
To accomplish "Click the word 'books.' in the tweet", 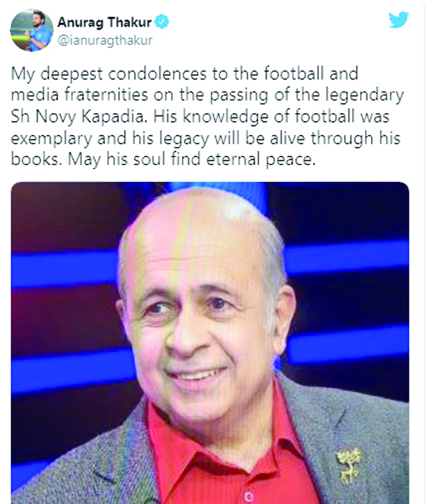I will click(x=36, y=159).
